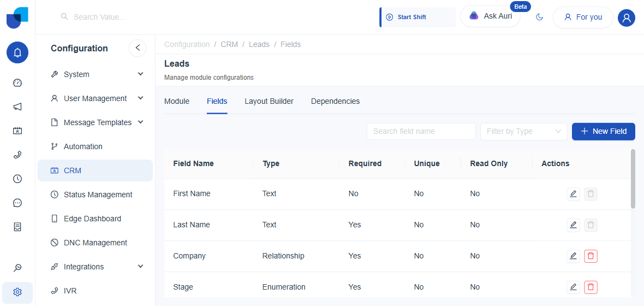Click New Field button

603,131
